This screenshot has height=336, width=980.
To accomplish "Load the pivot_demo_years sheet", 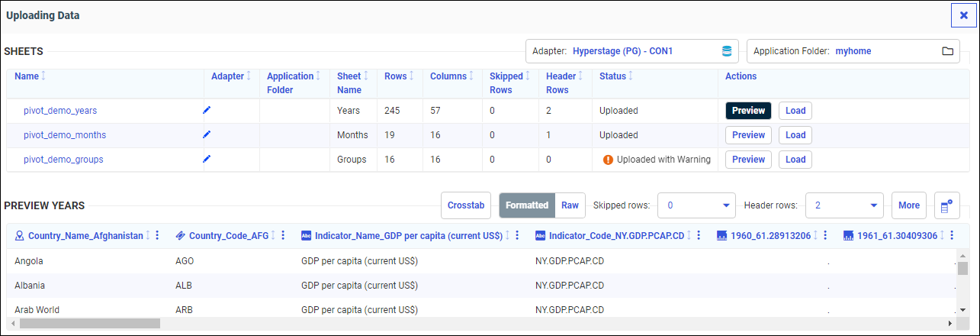I will point(795,111).
